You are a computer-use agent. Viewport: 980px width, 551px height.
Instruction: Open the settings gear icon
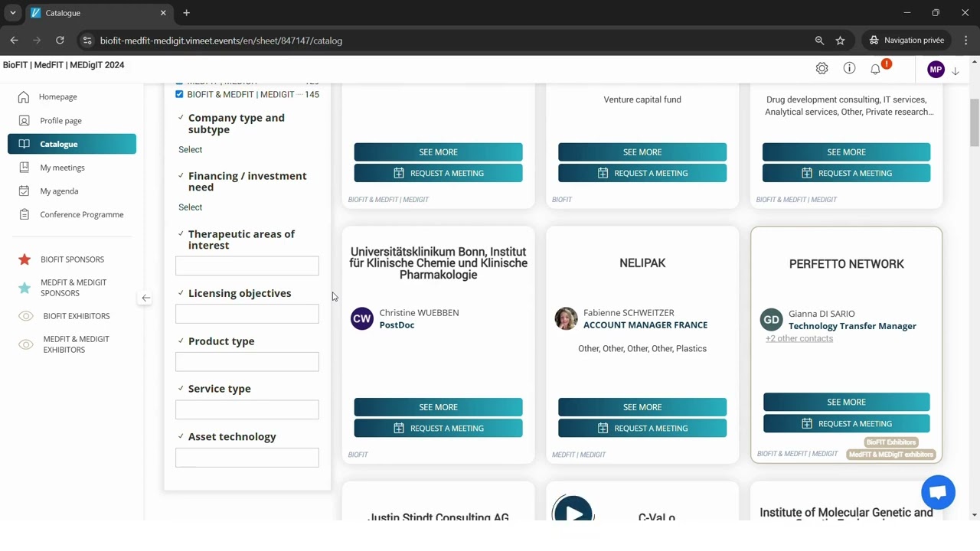(822, 69)
